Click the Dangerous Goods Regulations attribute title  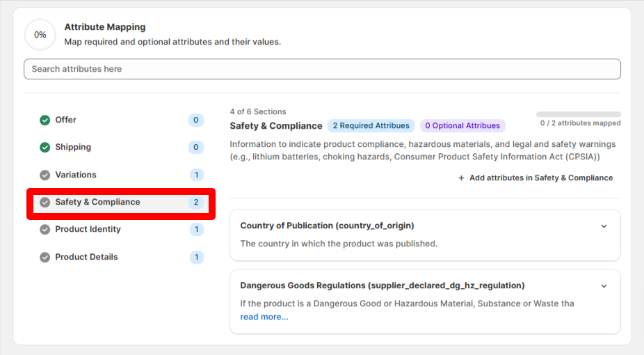[x=383, y=285]
